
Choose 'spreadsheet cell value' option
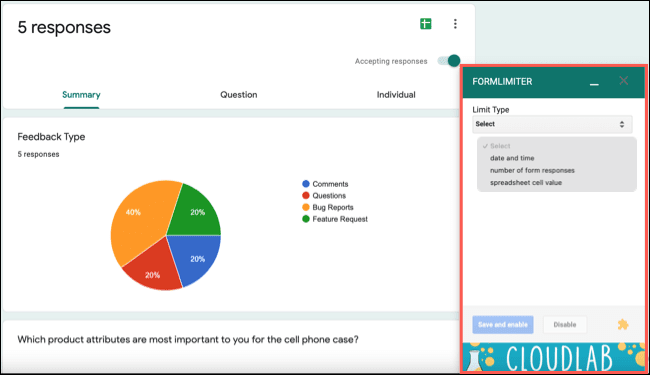556,183
